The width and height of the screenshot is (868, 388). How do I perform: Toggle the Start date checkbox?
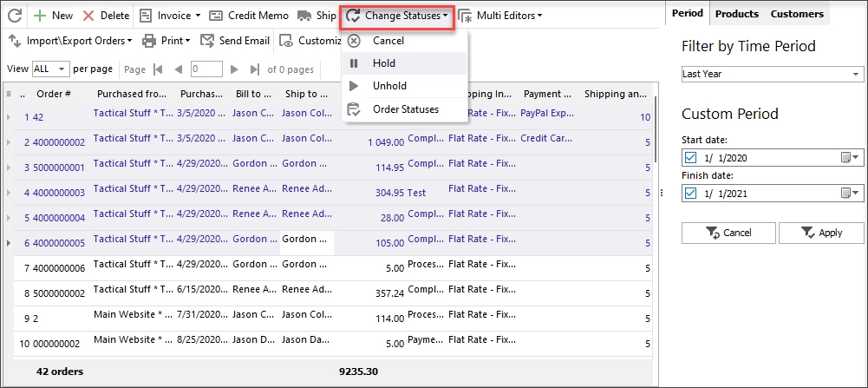690,158
